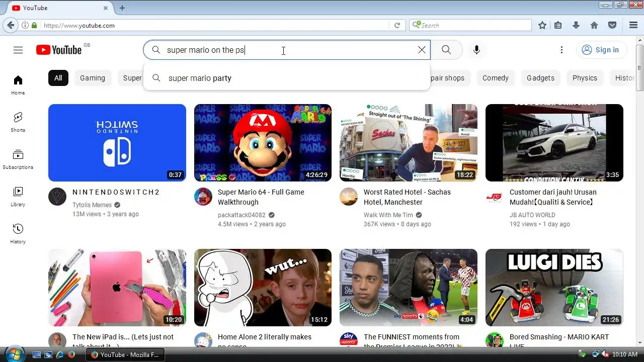
Task: Click the Tytolis Memes channel name
Action: point(92,205)
